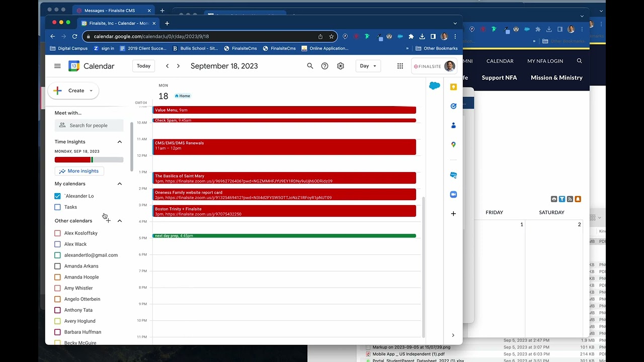Viewport: 644px width, 362px height.
Task: Open the Day view dropdown
Action: pos(368,66)
